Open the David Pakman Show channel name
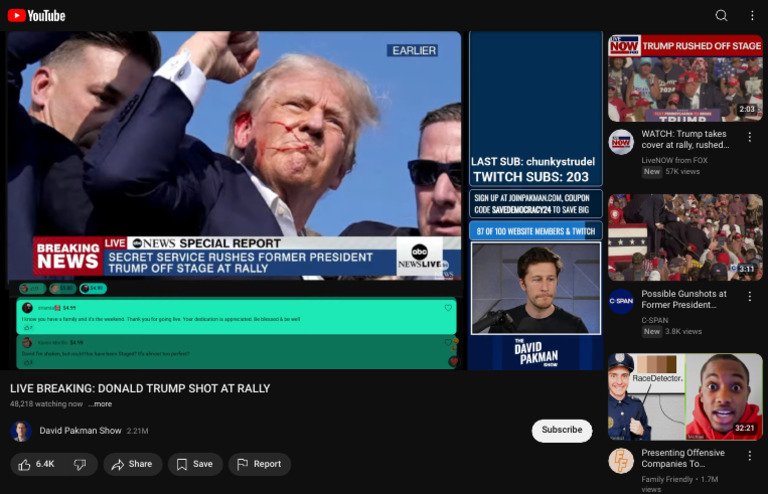Image resolution: width=768 pixels, height=494 pixels. click(x=80, y=431)
